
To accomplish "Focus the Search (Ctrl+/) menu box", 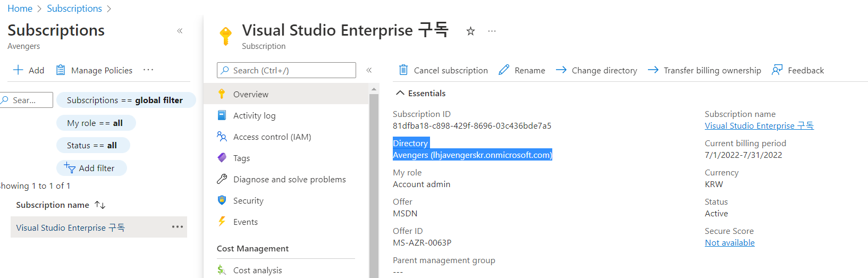I will [286, 70].
